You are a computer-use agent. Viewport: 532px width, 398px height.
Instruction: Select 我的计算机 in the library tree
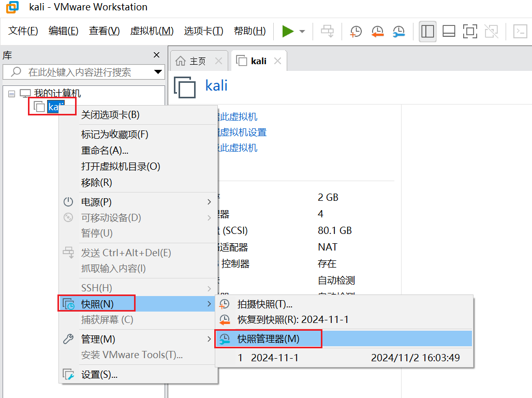57,93
